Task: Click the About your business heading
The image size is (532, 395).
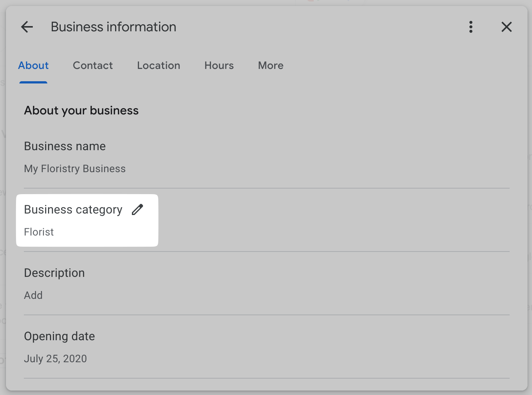Action: tap(81, 110)
